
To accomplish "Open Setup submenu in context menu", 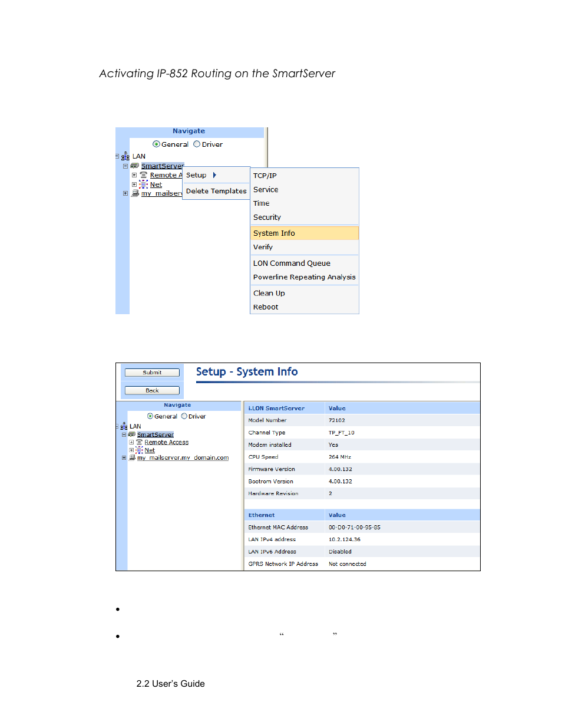I will pyautogui.click(x=216, y=175).
